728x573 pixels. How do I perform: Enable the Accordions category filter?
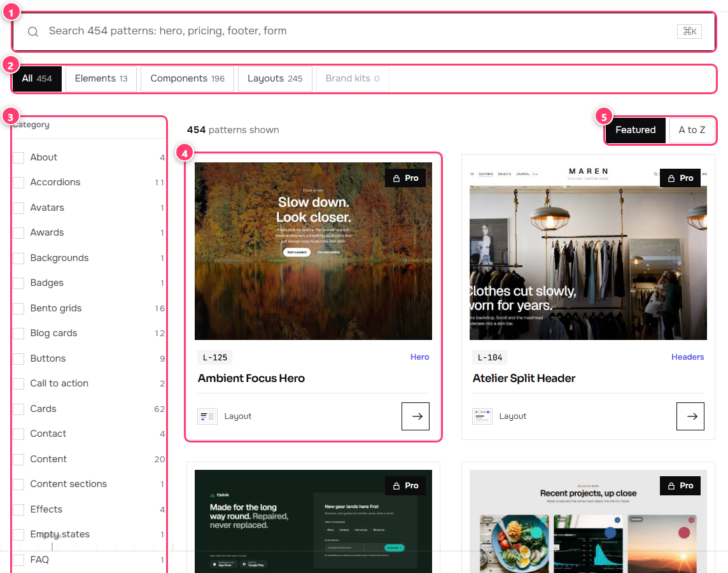(18, 183)
